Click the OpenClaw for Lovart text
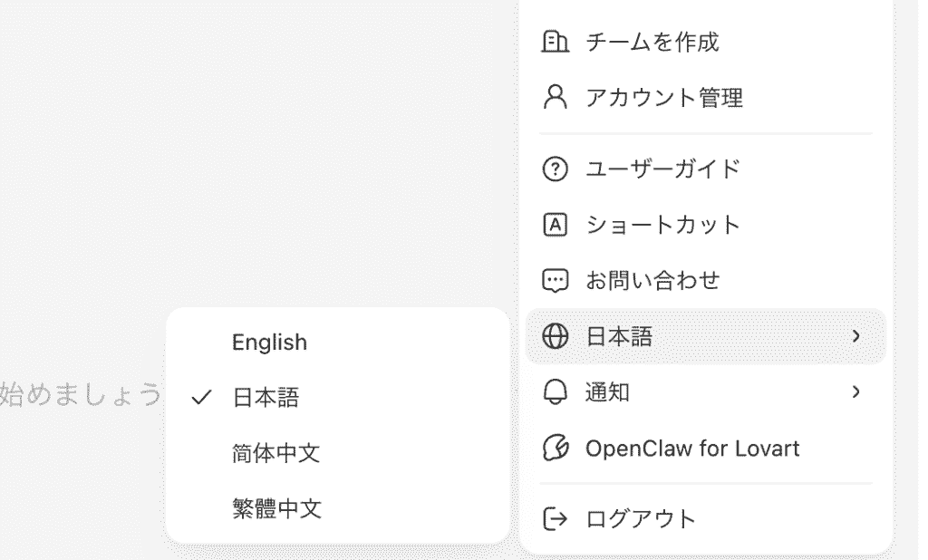The height and width of the screenshot is (560, 928). pos(692,449)
